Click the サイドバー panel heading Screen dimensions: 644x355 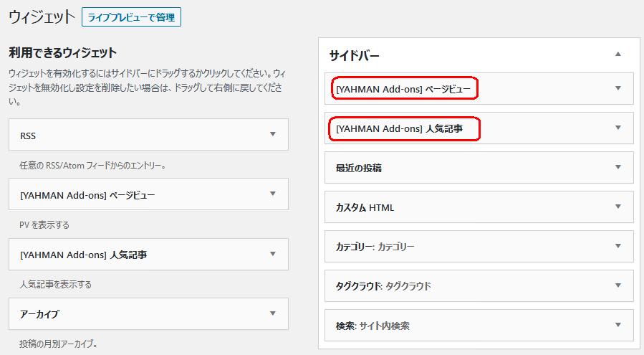(354, 55)
